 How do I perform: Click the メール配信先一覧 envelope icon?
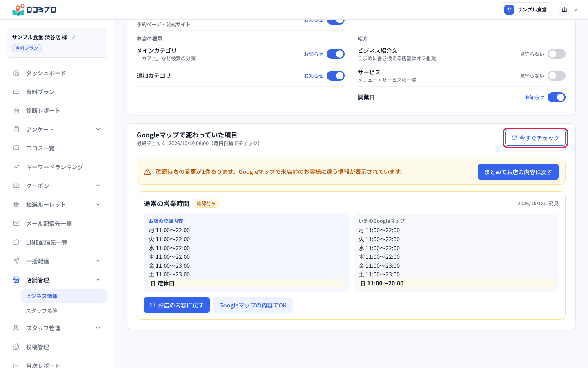click(16, 223)
